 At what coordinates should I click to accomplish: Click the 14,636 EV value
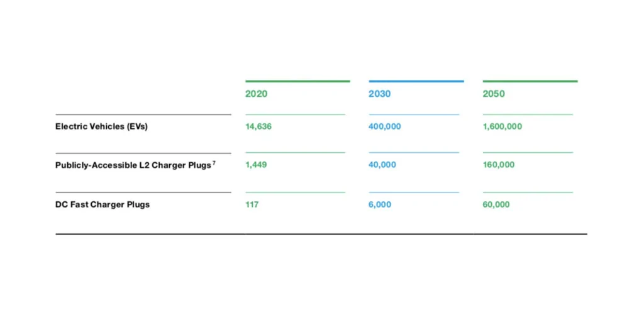coord(258,126)
